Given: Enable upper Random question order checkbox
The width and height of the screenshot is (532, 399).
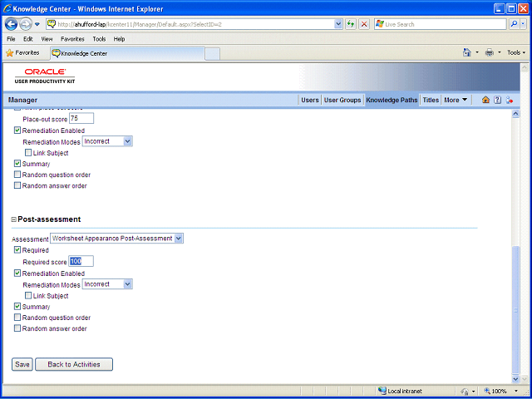Looking at the screenshot, I should (17, 175).
